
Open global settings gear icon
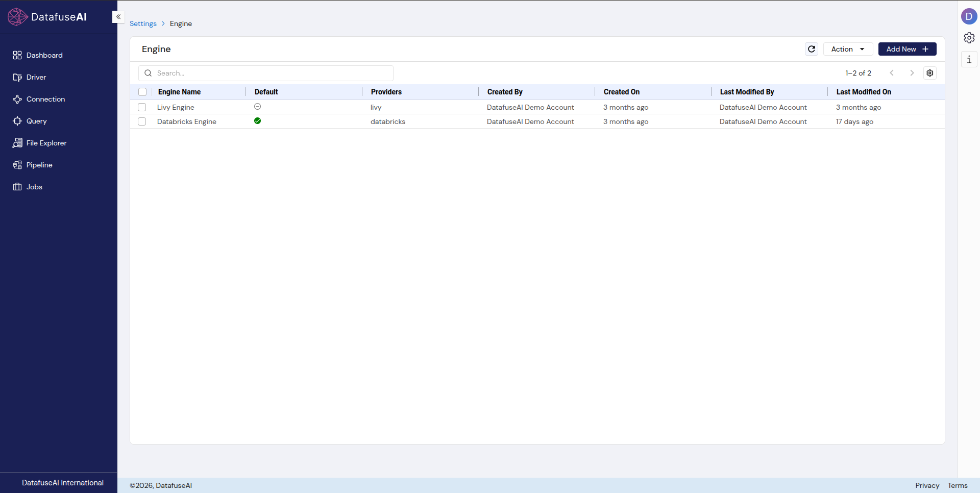coord(969,38)
